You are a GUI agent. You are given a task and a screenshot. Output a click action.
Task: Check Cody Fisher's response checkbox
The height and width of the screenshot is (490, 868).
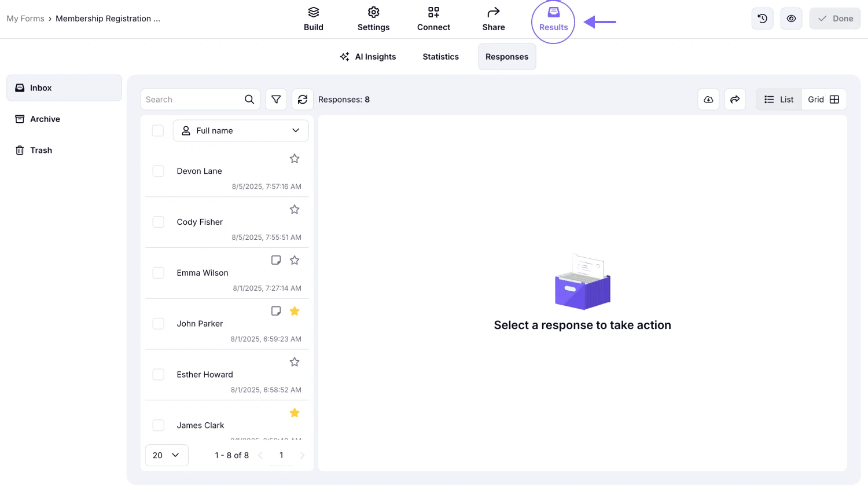point(158,222)
